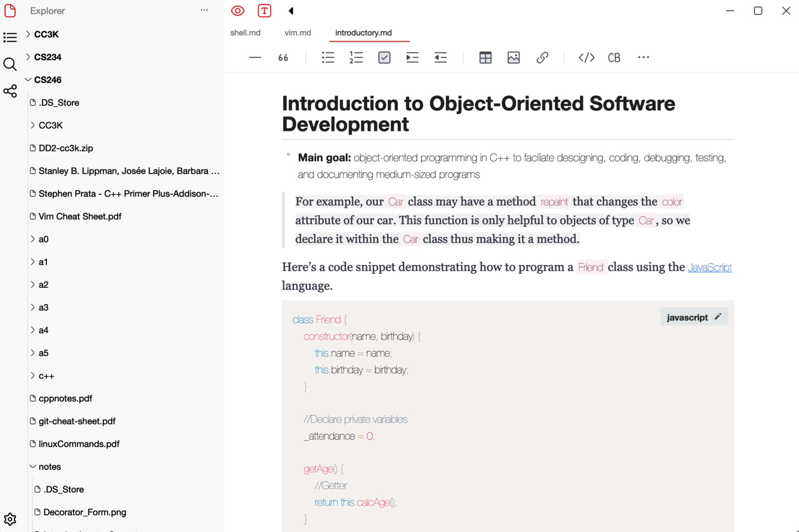Open the share icon in sidebar
The width and height of the screenshot is (799, 532).
pos(10,91)
